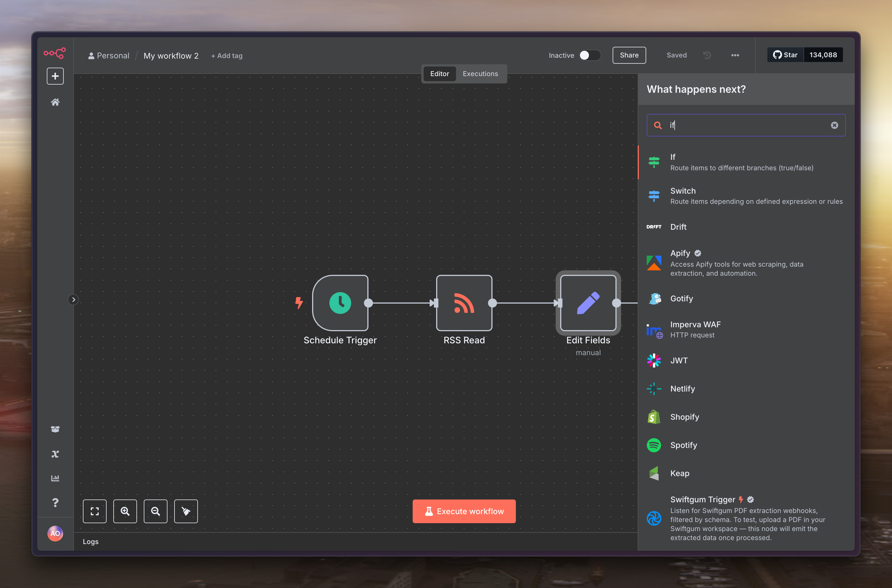Open the home icon in the sidebar
This screenshot has height=588, width=892.
point(55,102)
